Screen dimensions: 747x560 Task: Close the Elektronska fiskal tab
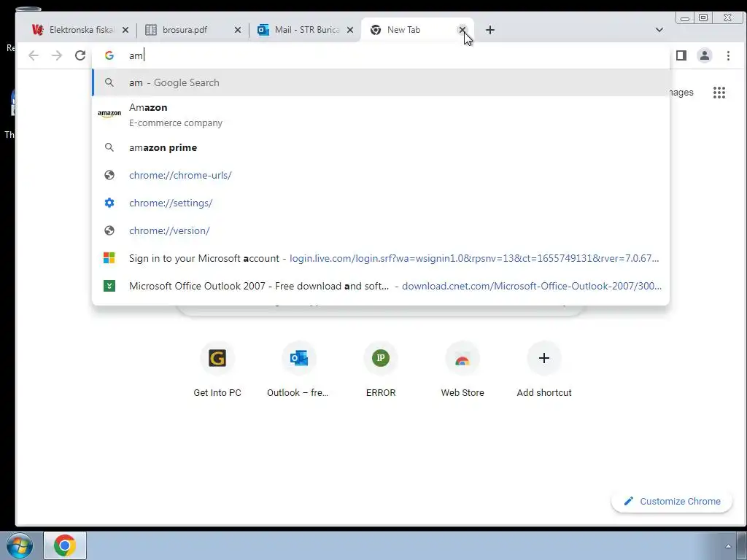click(x=125, y=30)
